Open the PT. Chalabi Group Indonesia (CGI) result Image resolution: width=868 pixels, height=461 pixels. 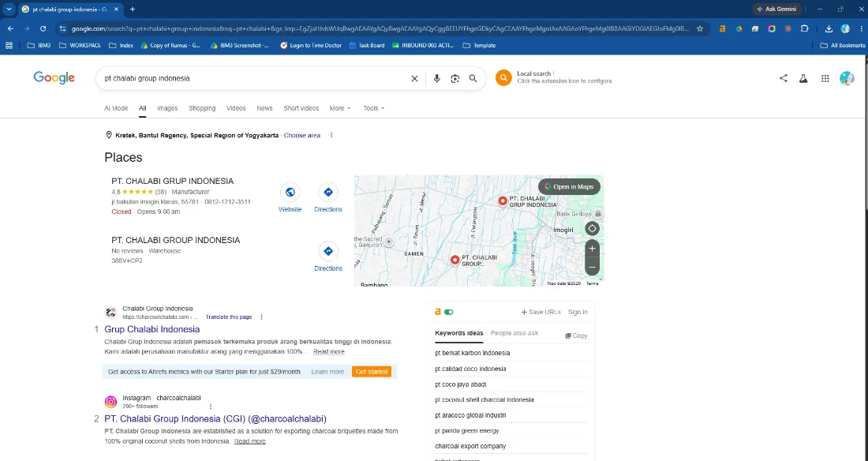pyautogui.click(x=215, y=419)
